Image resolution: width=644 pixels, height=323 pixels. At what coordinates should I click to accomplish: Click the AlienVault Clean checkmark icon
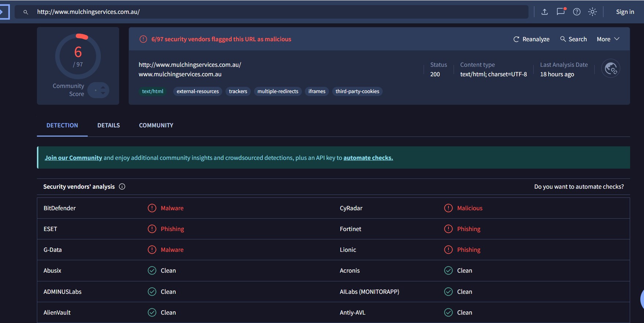pyautogui.click(x=152, y=312)
